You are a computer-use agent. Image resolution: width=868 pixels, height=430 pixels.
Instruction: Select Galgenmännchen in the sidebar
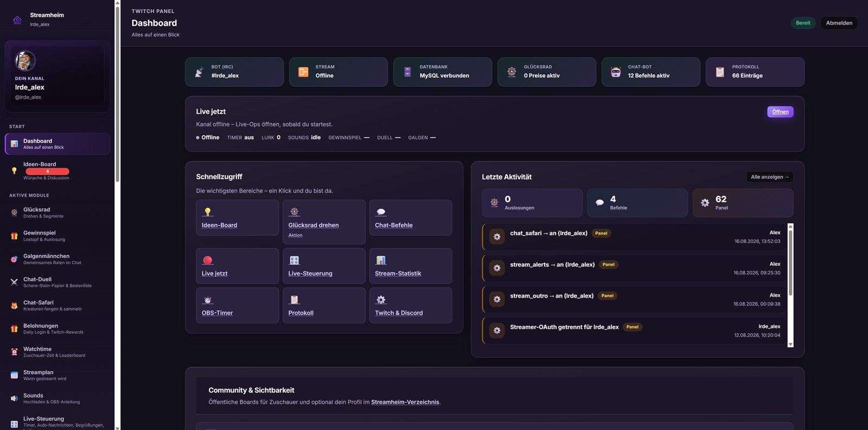point(58,259)
